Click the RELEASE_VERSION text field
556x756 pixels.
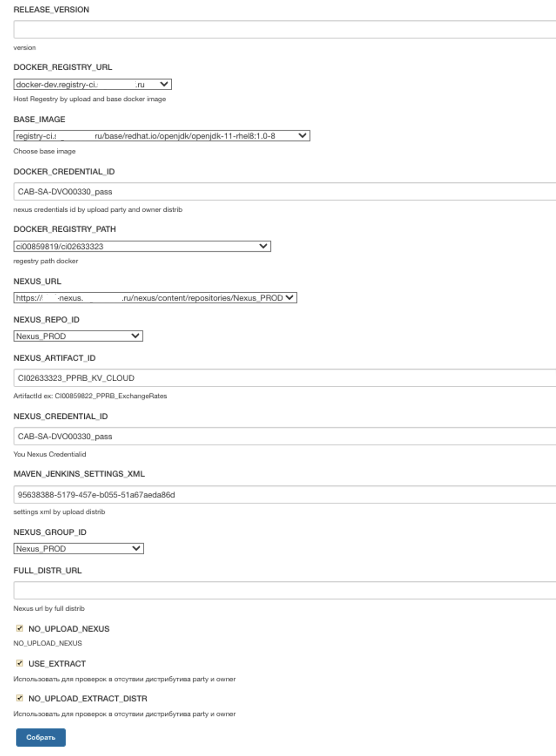[284, 29]
